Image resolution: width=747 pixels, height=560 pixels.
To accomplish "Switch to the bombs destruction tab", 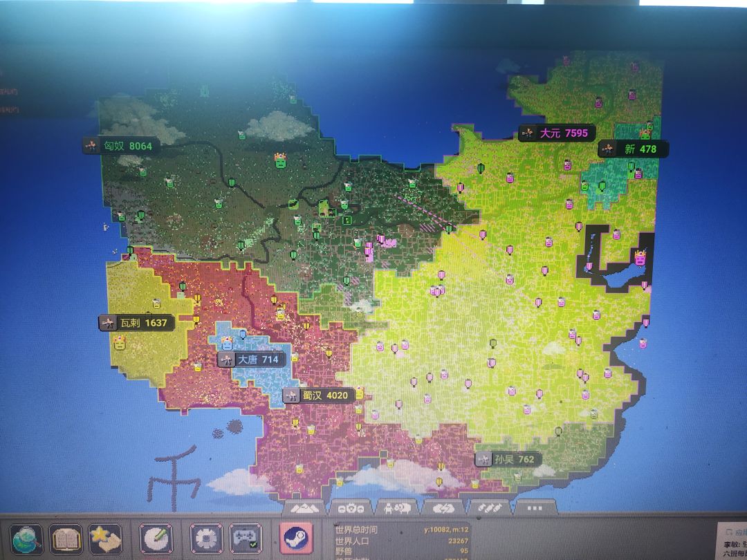I will 489,508.
